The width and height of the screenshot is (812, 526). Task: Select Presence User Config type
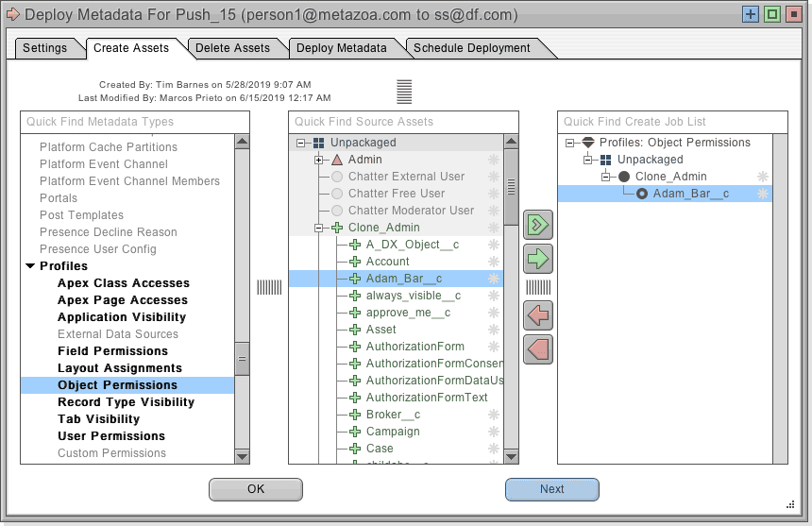tap(98, 249)
